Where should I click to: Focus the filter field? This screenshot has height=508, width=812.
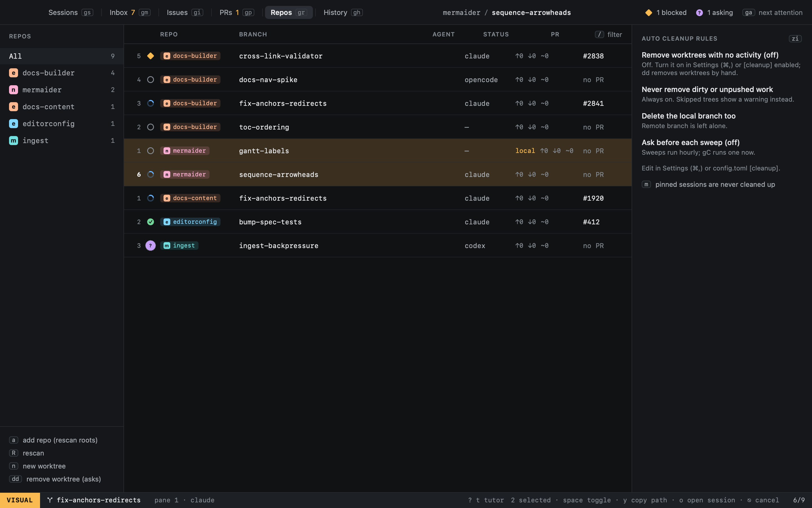tap(608, 35)
